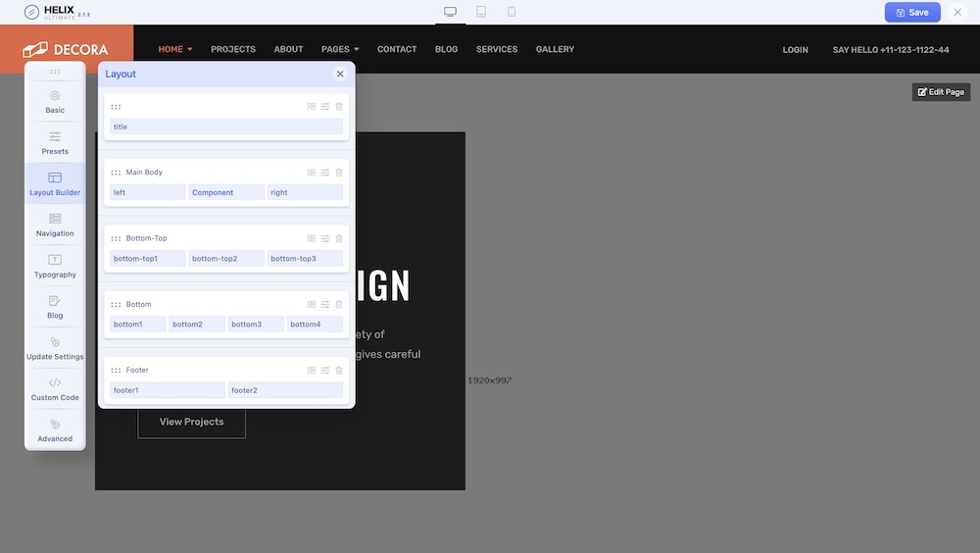Click the SAY HELLO phone number text
Image resolution: width=980 pixels, height=553 pixels.
(891, 50)
